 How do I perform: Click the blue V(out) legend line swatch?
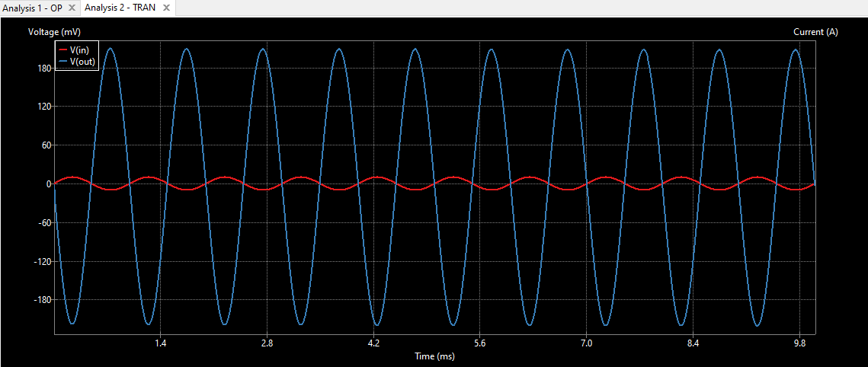pyautogui.click(x=62, y=62)
